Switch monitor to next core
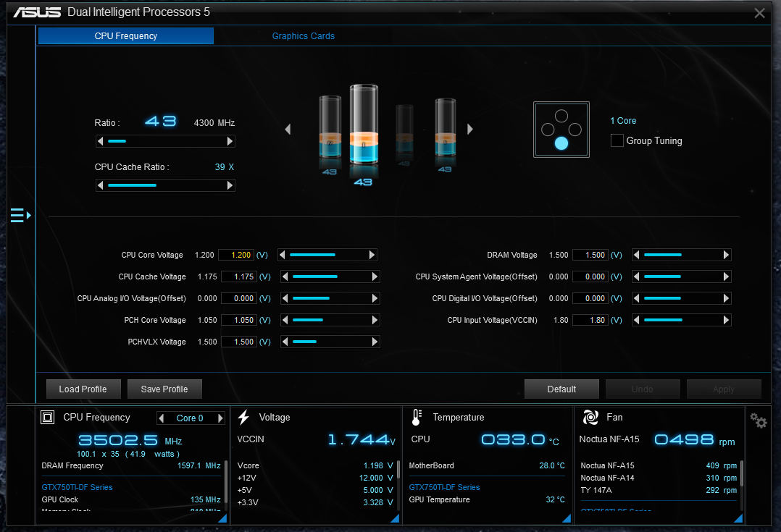This screenshot has width=781, height=532. (220, 418)
